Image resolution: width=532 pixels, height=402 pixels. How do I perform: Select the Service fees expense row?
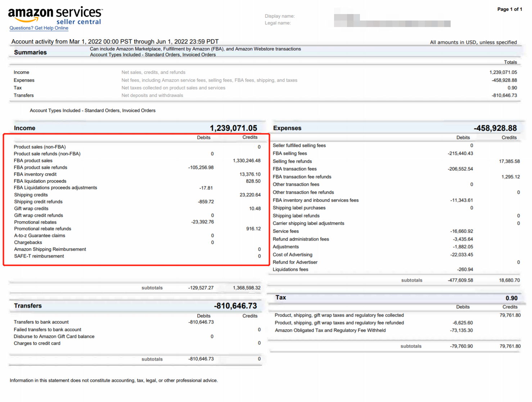(x=396, y=231)
